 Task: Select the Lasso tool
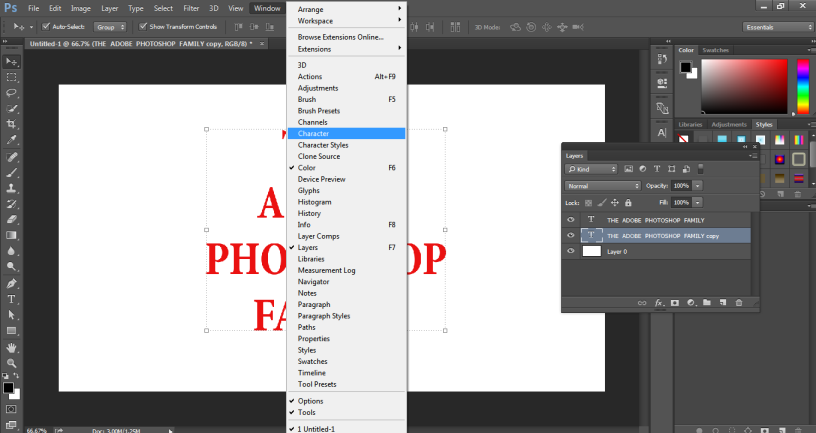(x=11, y=93)
